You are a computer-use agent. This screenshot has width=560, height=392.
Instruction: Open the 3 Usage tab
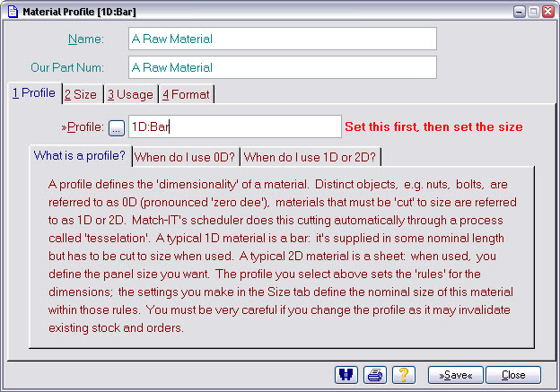point(130,94)
